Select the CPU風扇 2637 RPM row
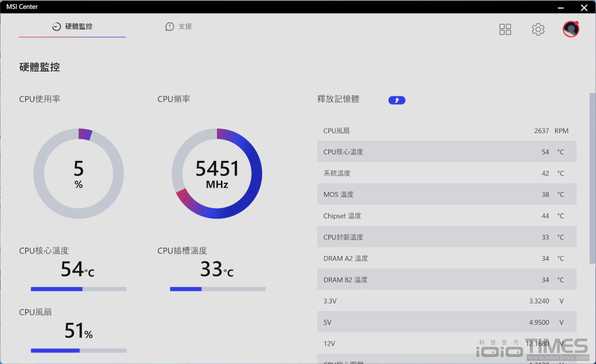 pyautogui.click(x=447, y=131)
